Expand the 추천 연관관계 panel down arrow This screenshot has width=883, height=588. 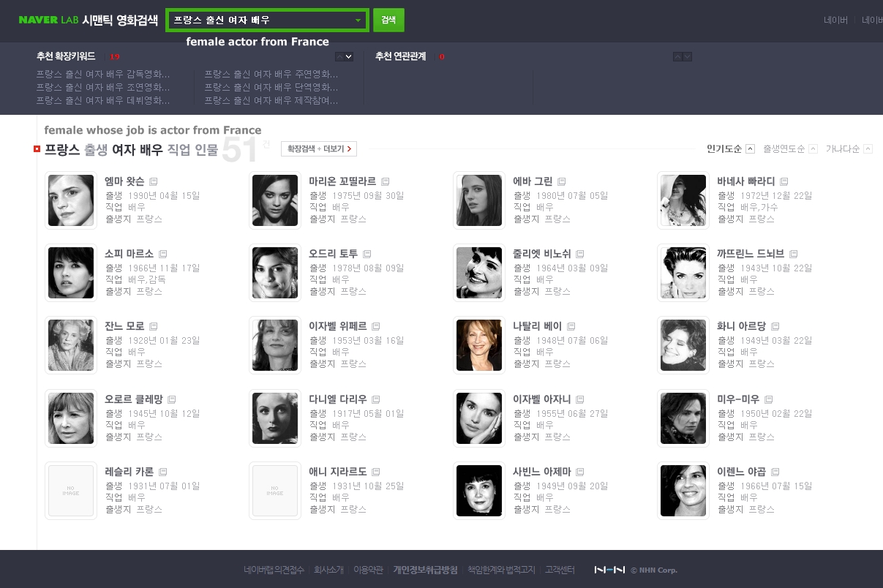click(x=687, y=56)
